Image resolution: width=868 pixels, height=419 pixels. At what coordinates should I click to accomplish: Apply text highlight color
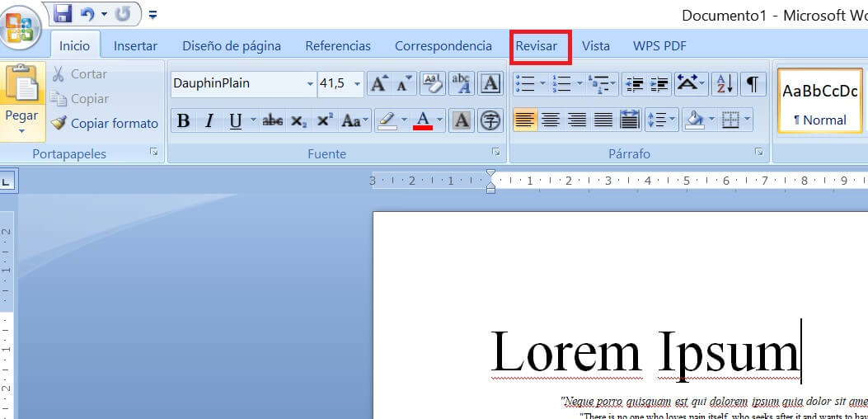click(x=387, y=120)
